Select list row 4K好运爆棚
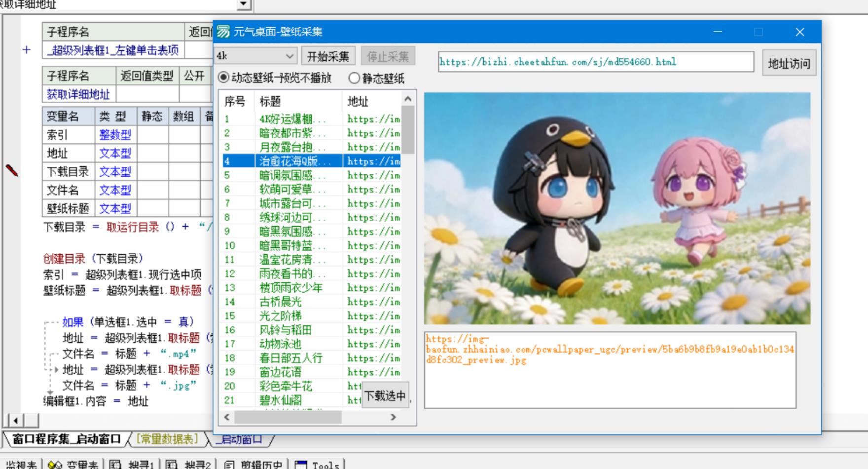The width and height of the screenshot is (868, 469). (312, 119)
